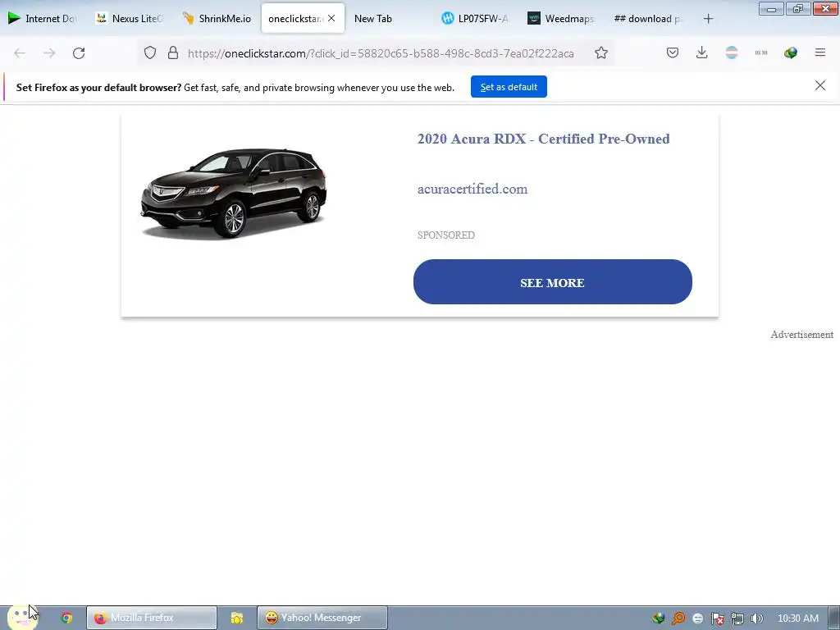Switch to the Nexus Lite tab

coord(130,18)
